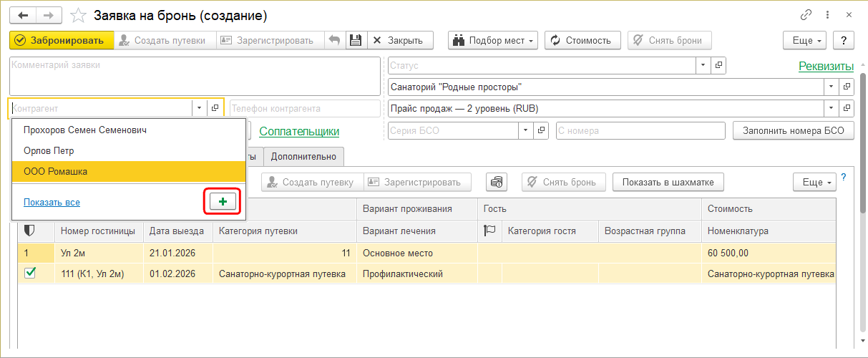
Task: Switch to the Дополнительно tab
Action: tap(303, 156)
